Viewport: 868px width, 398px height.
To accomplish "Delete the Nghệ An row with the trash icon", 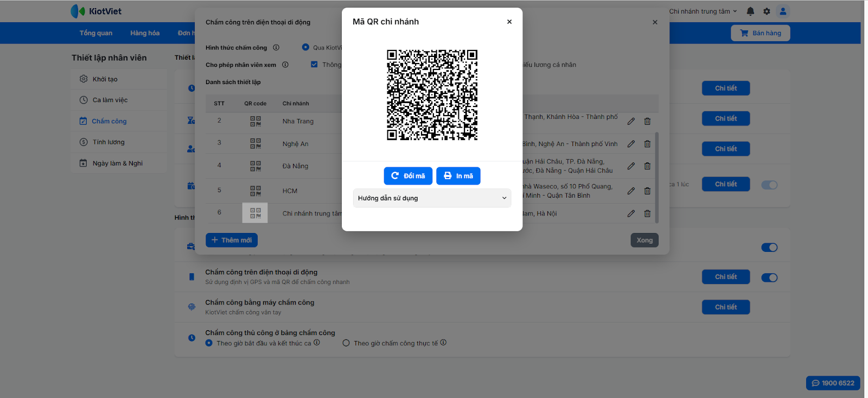I will point(647,144).
